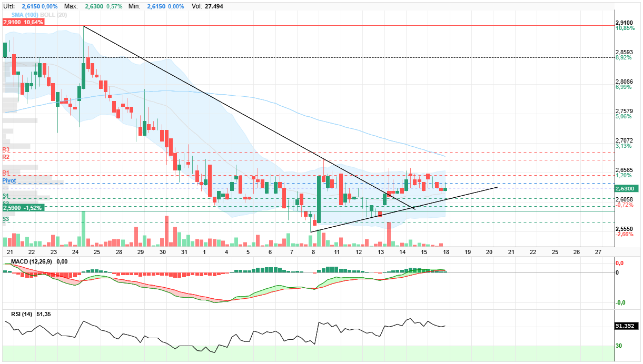Click the SMA (100) indicator label
Screen dimensions: 643x364
(25, 15)
